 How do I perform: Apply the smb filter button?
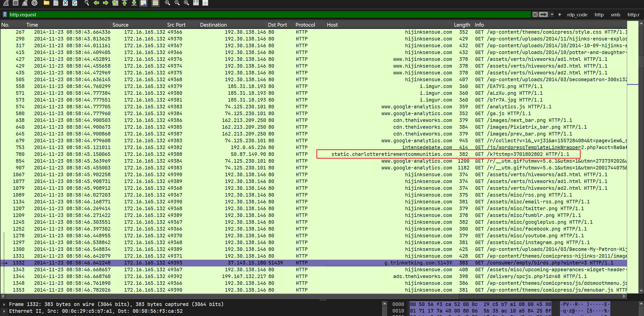tap(615, 15)
